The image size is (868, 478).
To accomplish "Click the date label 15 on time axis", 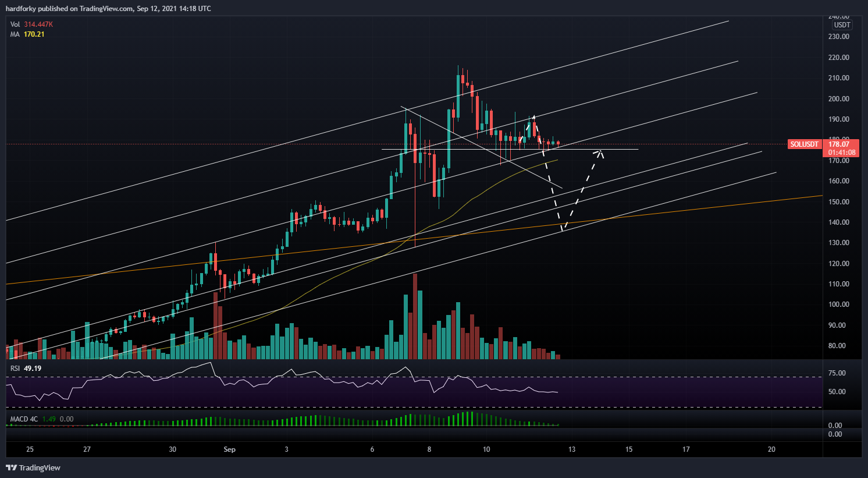I will coord(629,449).
